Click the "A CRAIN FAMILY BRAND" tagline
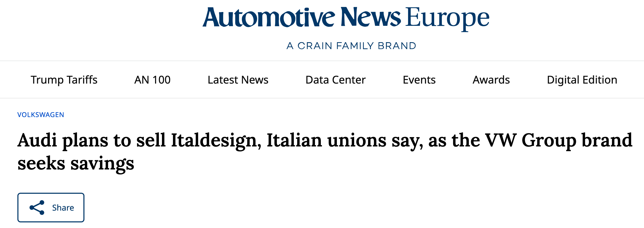This screenshot has width=644, height=228. (351, 46)
